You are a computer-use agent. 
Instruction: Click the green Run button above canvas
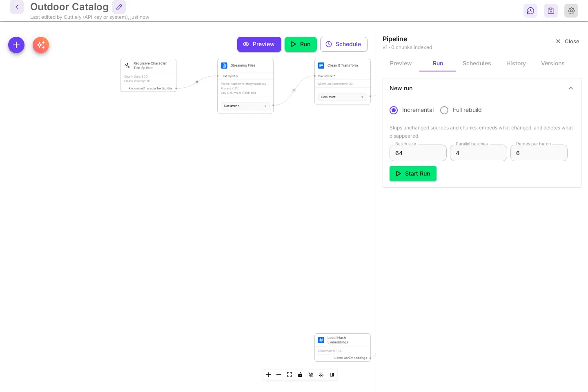(301, 44)
